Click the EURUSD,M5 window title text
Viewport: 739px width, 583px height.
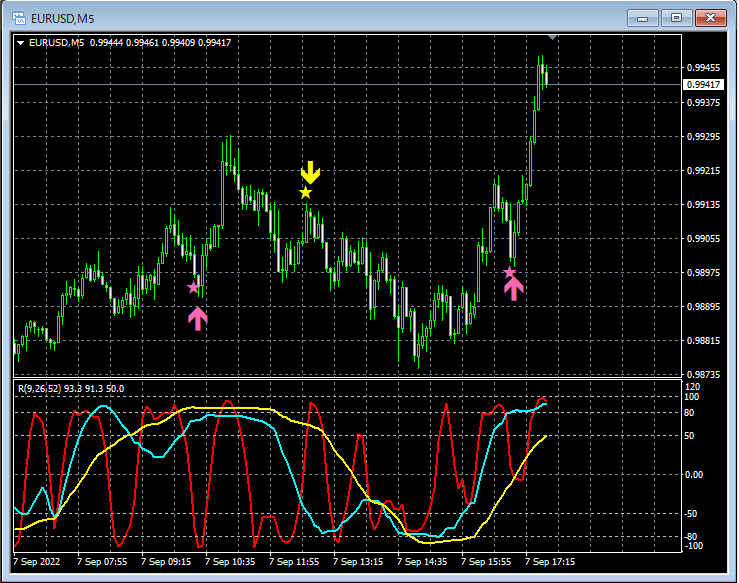pos(63,19)
